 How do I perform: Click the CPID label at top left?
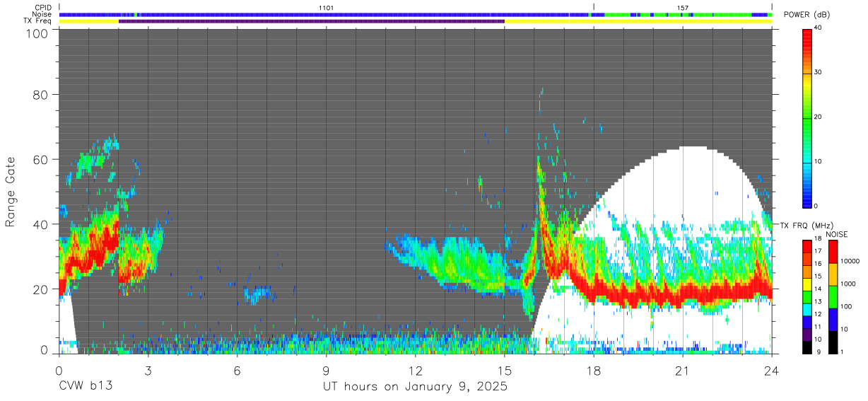(x=43, y=7)
